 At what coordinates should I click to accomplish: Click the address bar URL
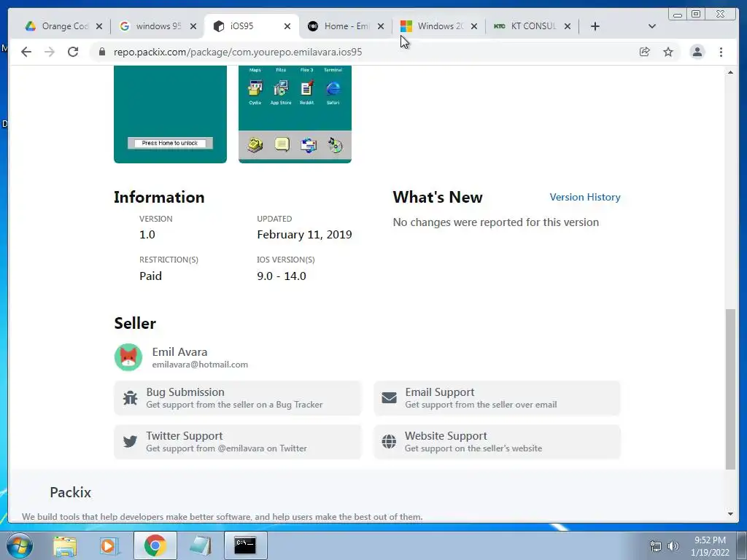pyautogui.click(x=238, y=52)
